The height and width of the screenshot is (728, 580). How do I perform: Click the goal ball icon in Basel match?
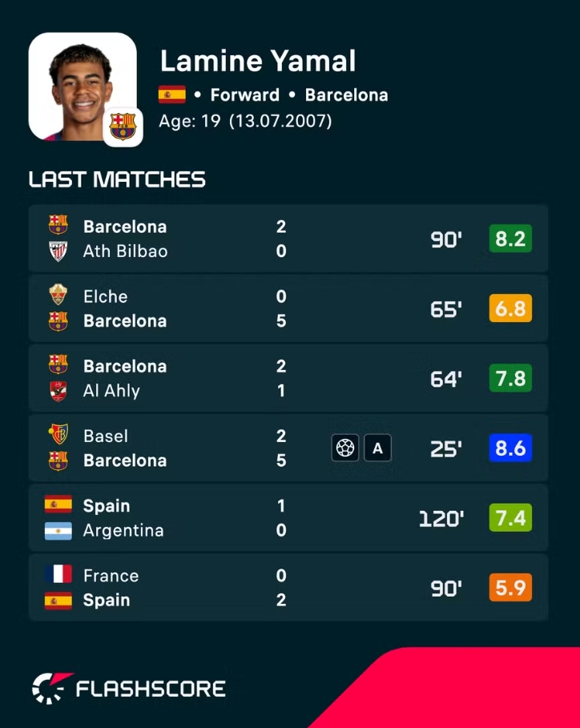click(x=345, y=448)
